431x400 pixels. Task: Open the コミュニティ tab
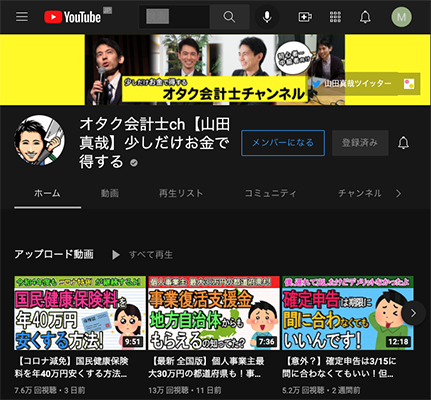(270, 193)
